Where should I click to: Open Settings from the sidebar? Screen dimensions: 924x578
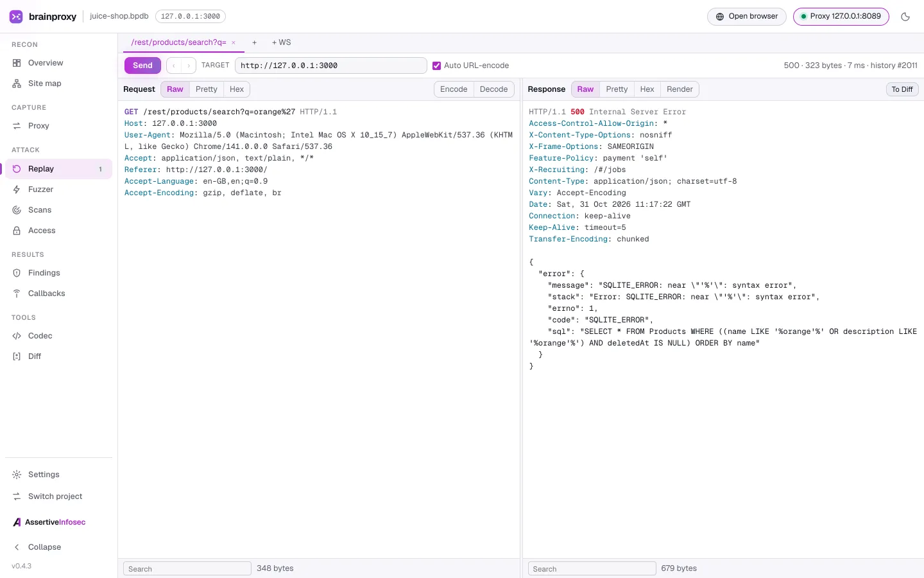[58, 475]
